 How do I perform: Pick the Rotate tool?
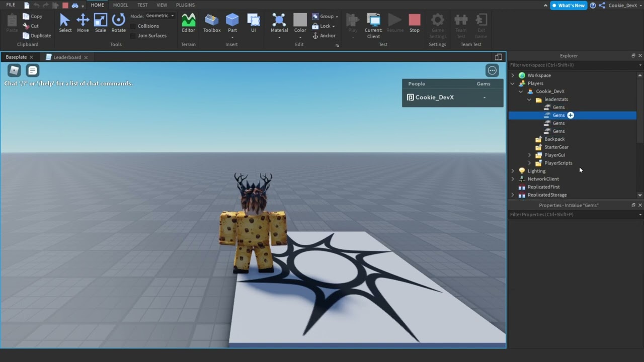pyautogui.click(x=118, y=24)
